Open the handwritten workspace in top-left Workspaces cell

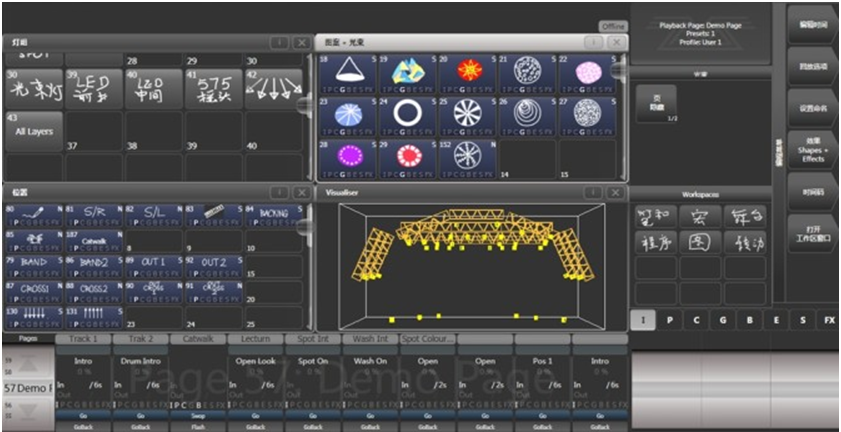(x=655, y=217)
